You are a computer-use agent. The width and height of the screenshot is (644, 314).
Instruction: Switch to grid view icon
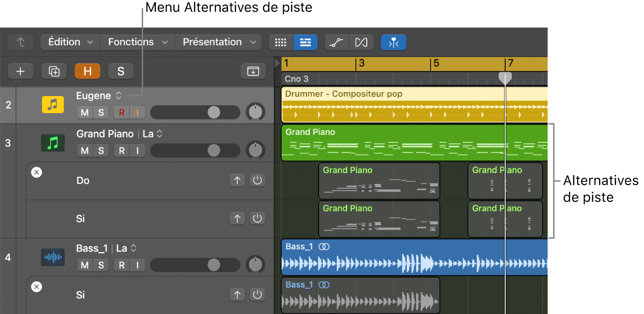[281, 42]
